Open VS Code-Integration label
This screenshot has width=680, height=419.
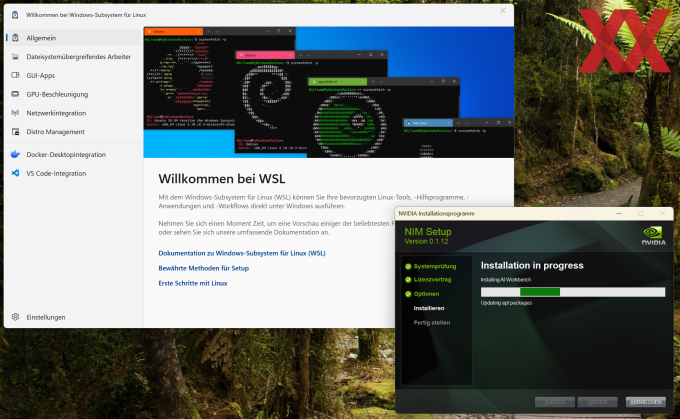(x=56, y=173)
